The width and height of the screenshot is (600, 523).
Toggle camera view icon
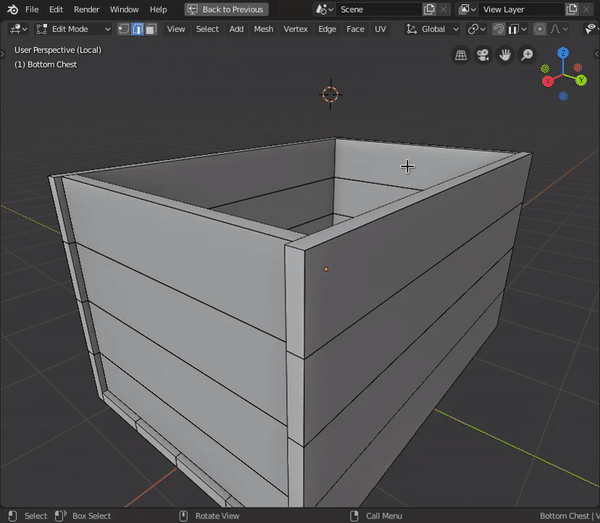pyautogui.click(x=483, y=55)
